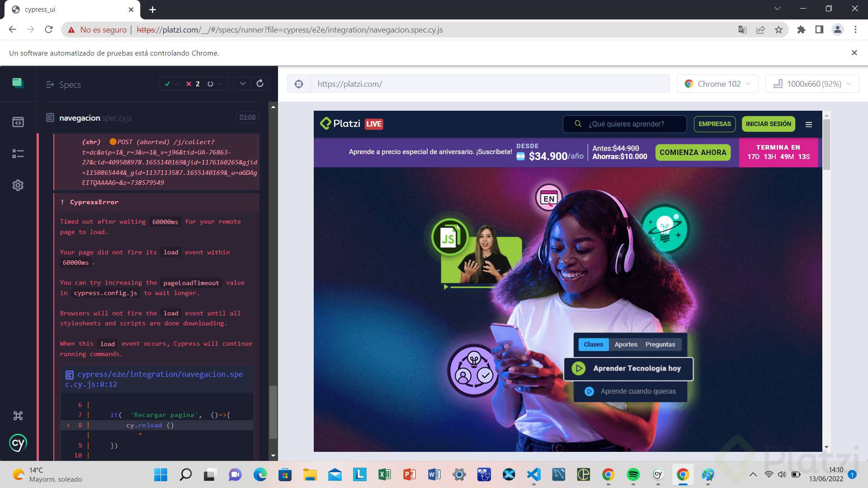Rerun all tests with the reload icon
The image size is (868, 488).
pyautogui.click(x=260, y=84)
